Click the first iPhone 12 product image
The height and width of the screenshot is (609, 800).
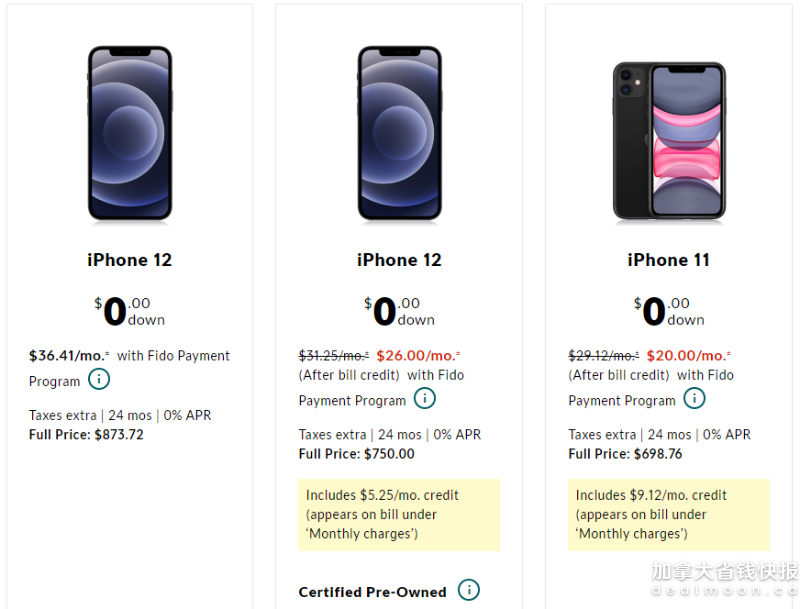[x=130, y=134]
